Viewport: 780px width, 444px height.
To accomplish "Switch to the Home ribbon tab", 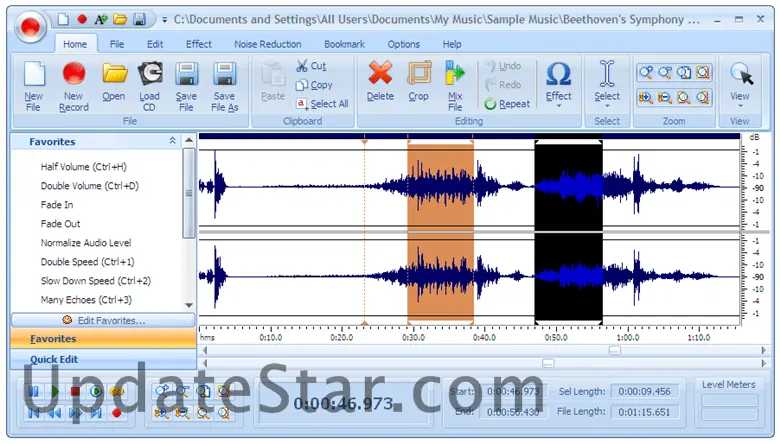I will (75, 44).
